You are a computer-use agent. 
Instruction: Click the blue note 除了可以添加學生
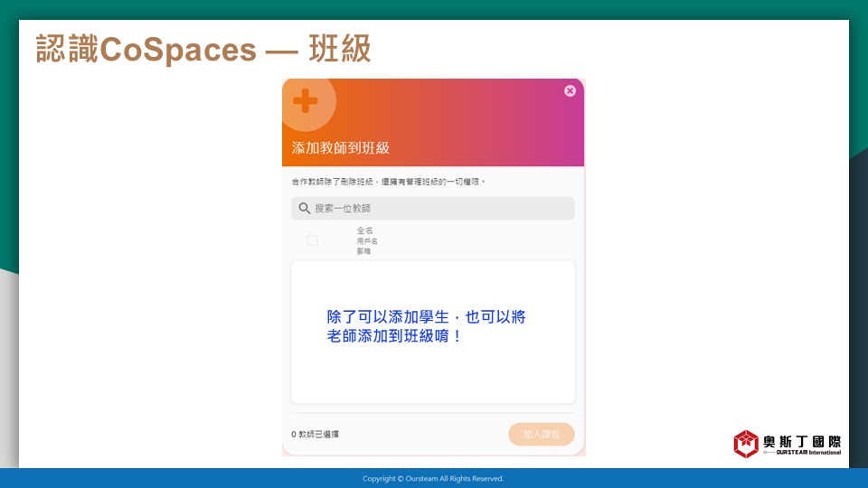tap(426, 326)
